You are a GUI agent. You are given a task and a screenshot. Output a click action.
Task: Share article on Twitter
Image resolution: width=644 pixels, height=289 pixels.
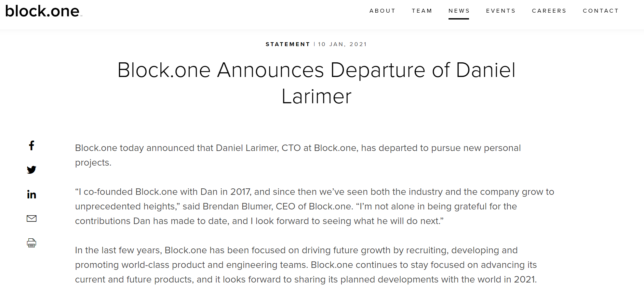32,170
